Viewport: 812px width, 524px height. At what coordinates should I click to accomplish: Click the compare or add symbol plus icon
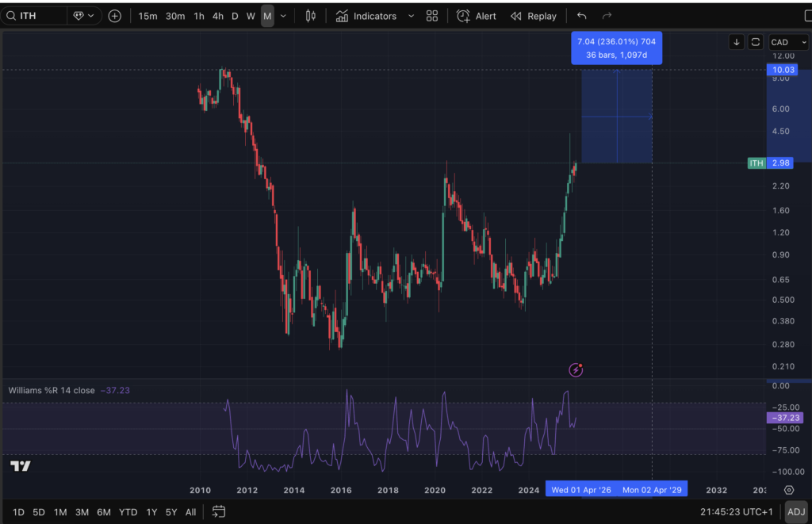[x=115, y=16]
